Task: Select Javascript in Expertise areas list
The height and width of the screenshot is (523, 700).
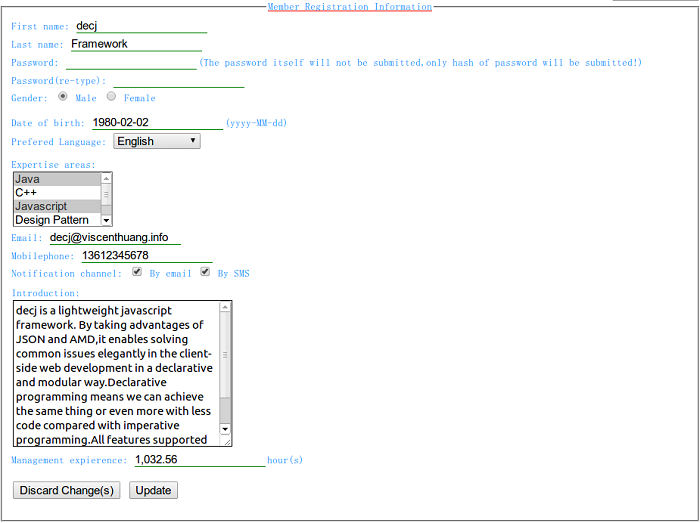Action: click(x=57, y=206)
